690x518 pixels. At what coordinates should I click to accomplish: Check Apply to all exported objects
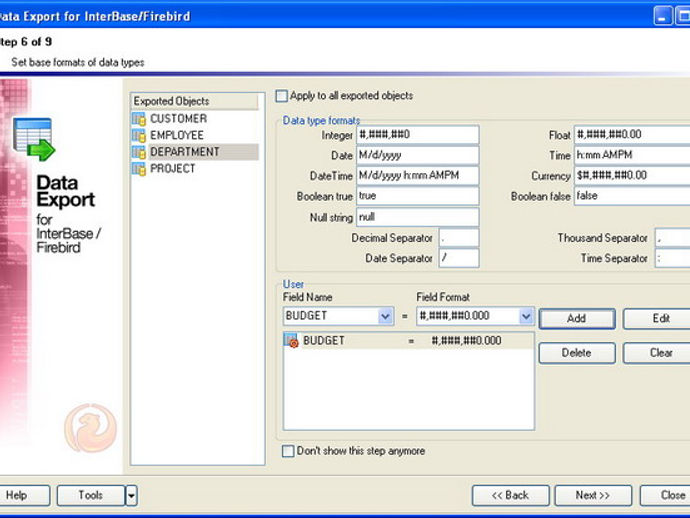pyautogui.click(x=282, y=96)
